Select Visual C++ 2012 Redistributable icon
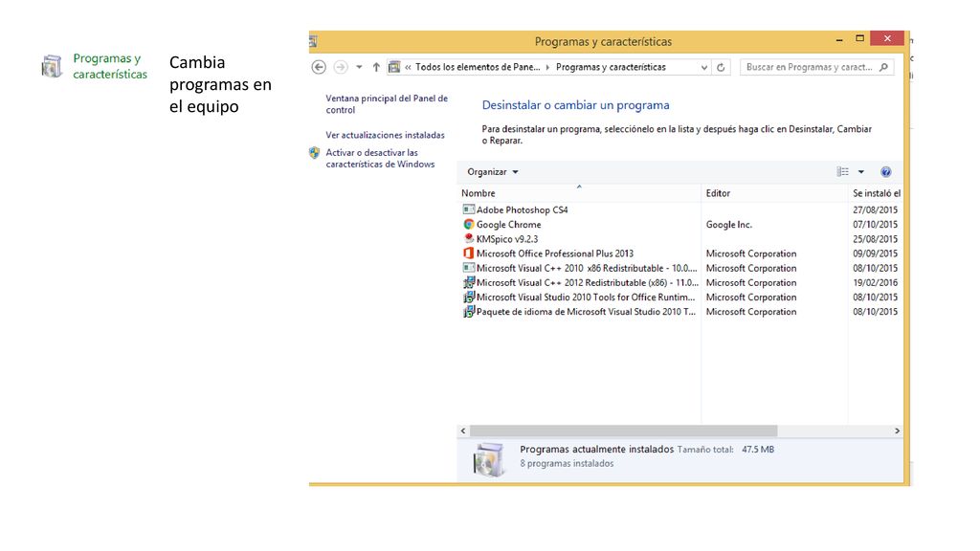 pyautogui.click(x=468, y=282)
